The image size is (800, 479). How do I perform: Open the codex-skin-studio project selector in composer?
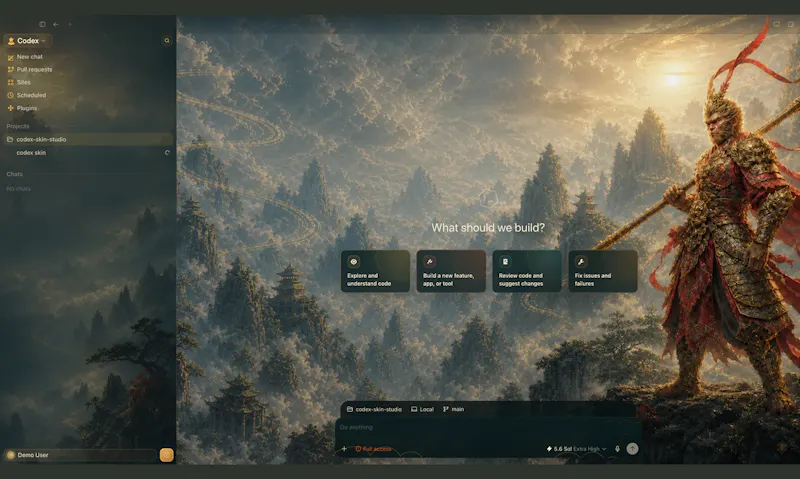click(374, 409)
